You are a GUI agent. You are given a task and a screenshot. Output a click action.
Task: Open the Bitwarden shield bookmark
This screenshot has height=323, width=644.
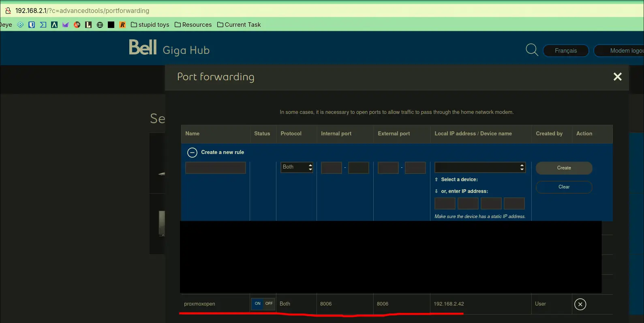(x=32, y=25)
